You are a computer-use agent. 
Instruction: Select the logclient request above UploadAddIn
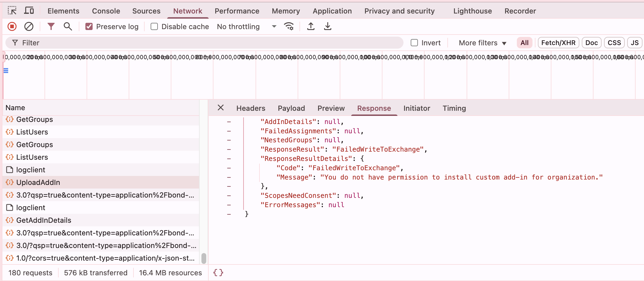tap(101, 170)
